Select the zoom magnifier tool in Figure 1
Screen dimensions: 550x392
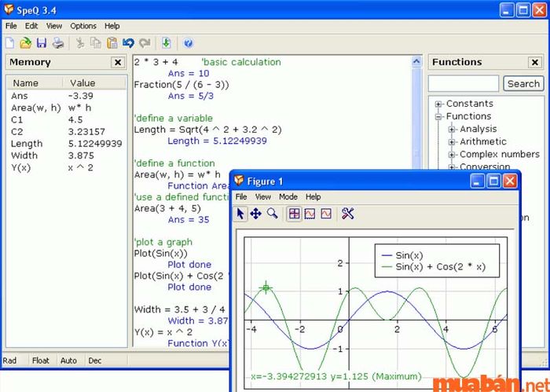[x=272, y=213]
